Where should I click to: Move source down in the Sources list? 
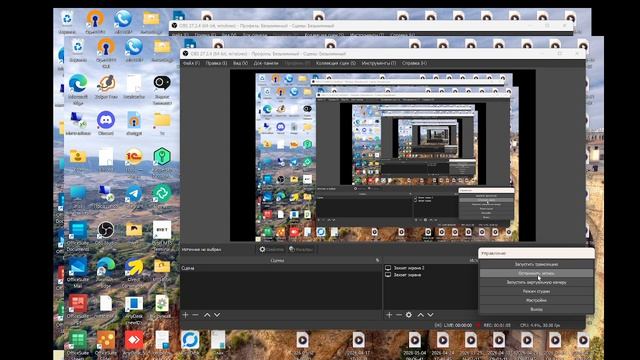click(x=430, y=315)
